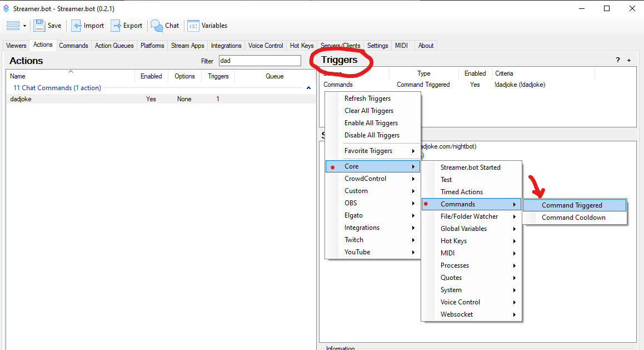Choose Disable All Triggers
Image resolution: width=644 pixels, height=350 pixels.
373,135
